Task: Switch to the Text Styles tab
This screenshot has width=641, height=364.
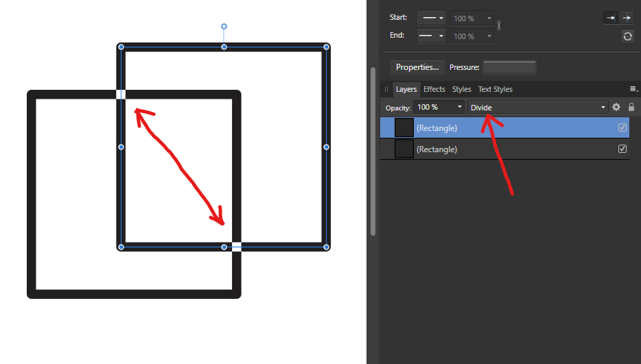Action: click(x=495, y=89)
